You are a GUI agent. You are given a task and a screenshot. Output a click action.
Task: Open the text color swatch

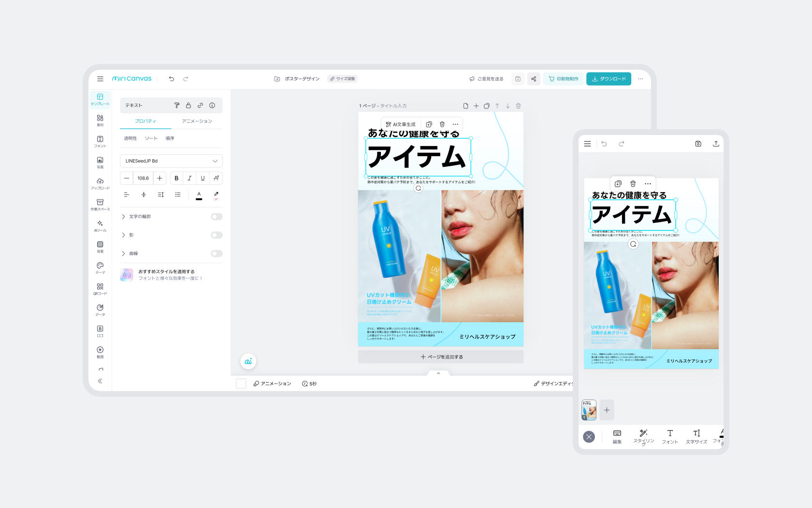(x=199, y=195)
